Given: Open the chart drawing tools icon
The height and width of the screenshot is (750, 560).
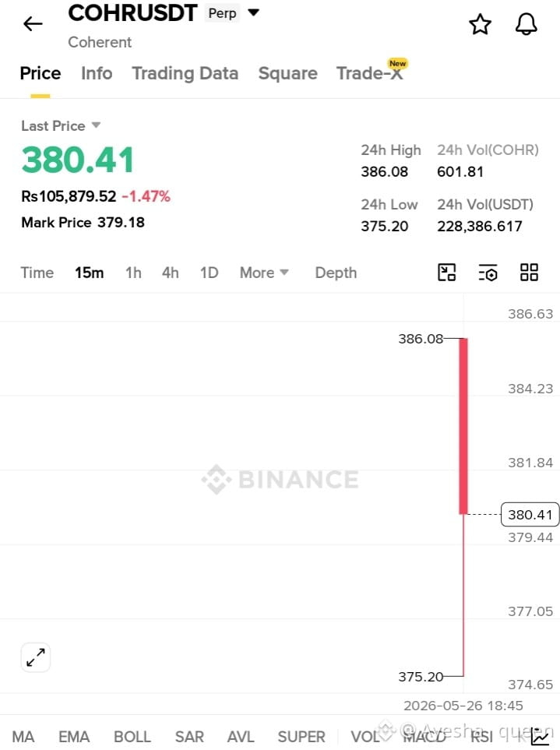Looking at the screenshot, I should tap(446, 273).
